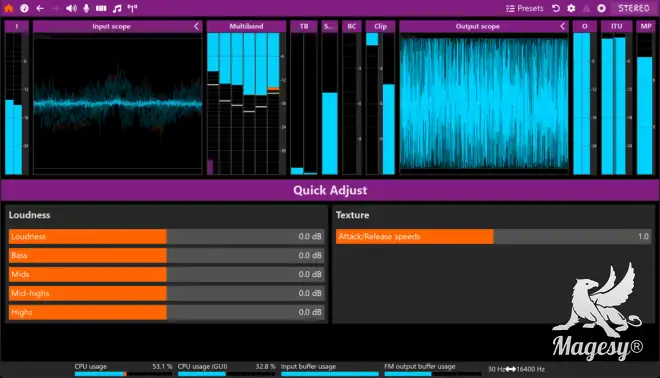Go back with the left arrow
The height and width of the screenshot is (378, 660).
[40, 8]
